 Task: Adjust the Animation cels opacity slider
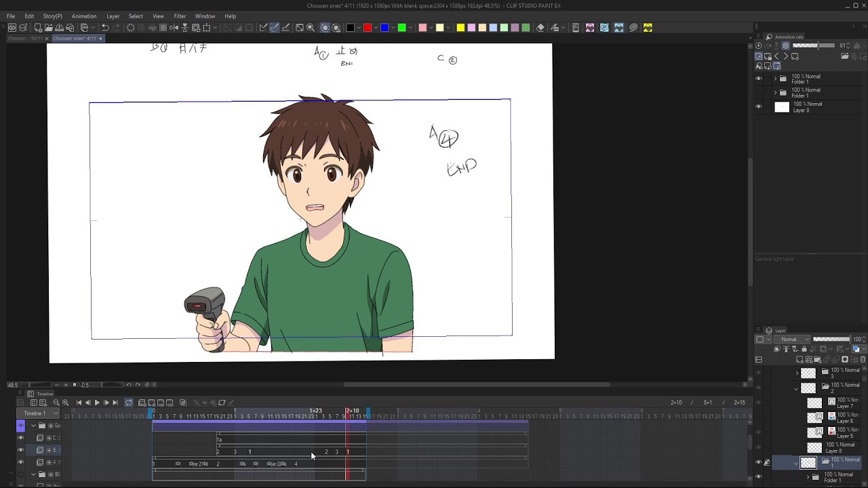(x=814, y=45)
